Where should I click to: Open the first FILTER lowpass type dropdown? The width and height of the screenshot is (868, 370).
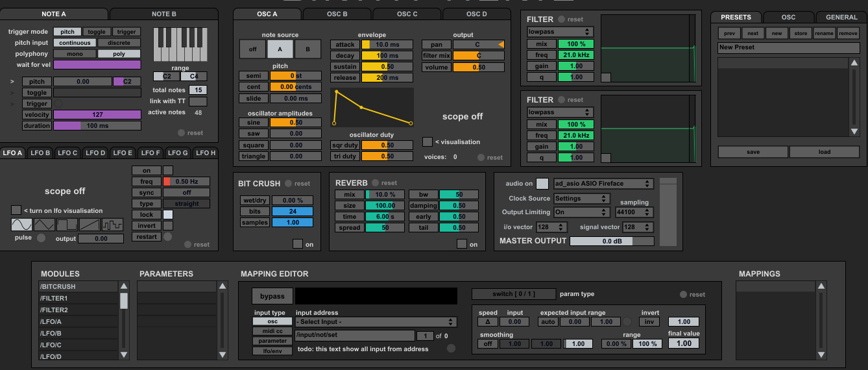point(561,32)
